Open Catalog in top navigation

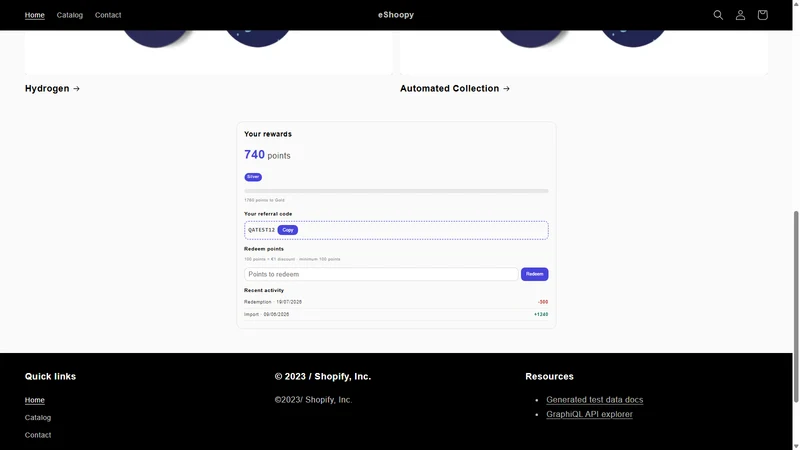coord(69,15)
